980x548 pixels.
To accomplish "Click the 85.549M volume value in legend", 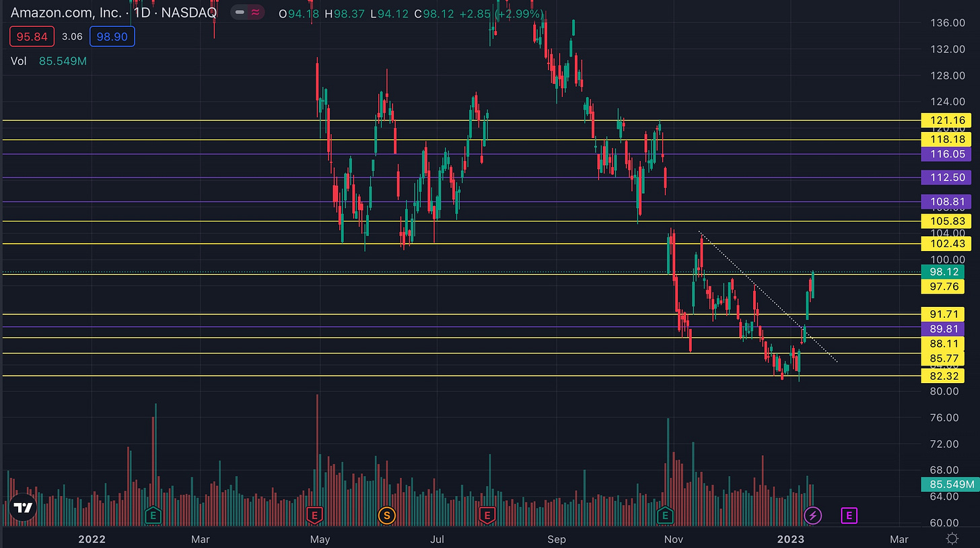I will [x=63, y=61].
